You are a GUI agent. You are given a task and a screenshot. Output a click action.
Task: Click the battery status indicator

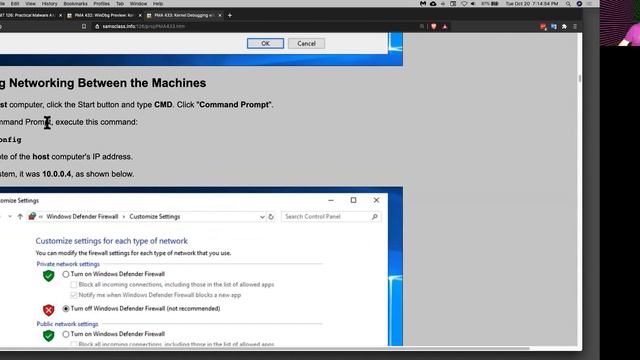[x=490, y=4]
